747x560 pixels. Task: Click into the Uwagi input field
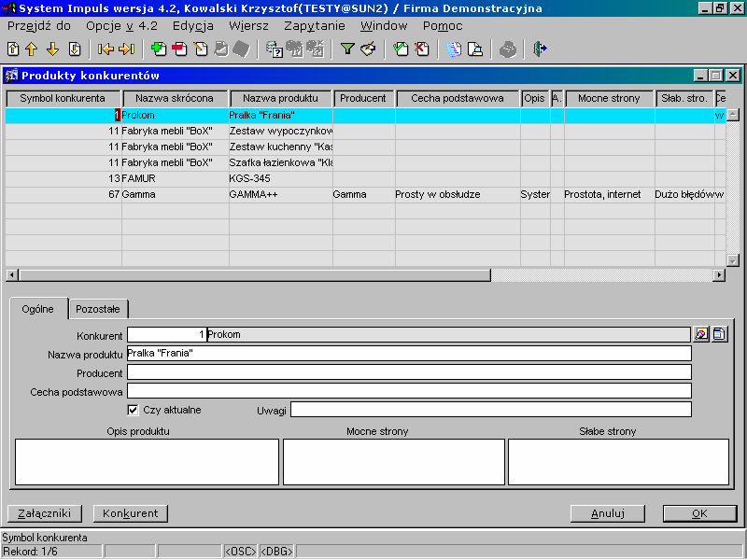click(491, 410)
